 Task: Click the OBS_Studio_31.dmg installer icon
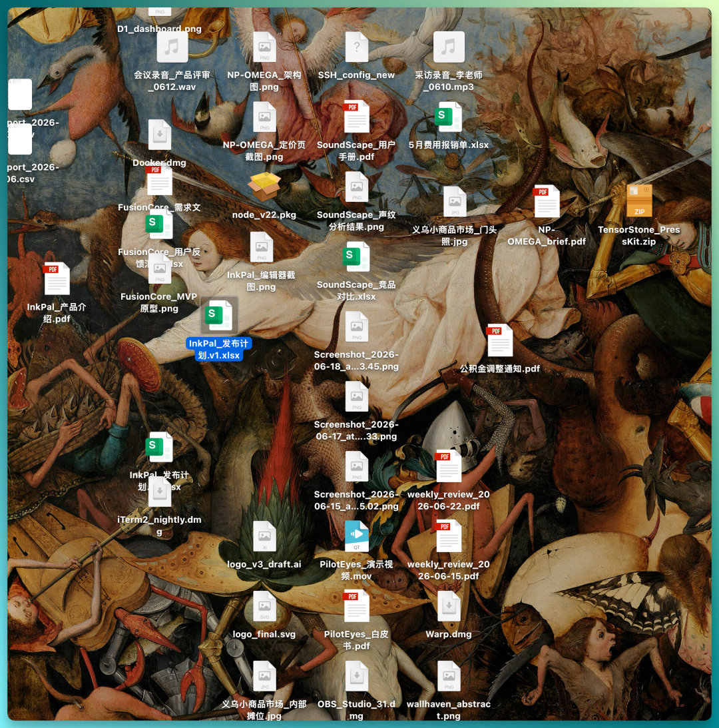(356, 677)
